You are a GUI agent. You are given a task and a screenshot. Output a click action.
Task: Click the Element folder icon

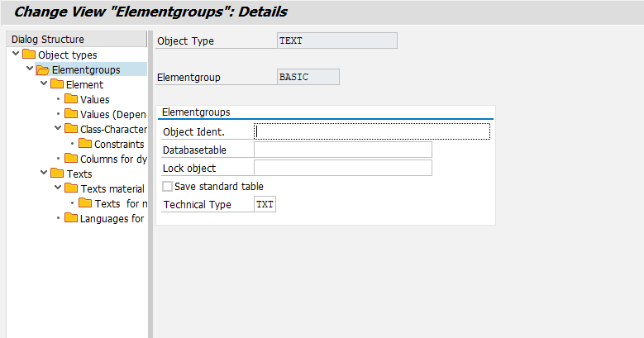57,84
